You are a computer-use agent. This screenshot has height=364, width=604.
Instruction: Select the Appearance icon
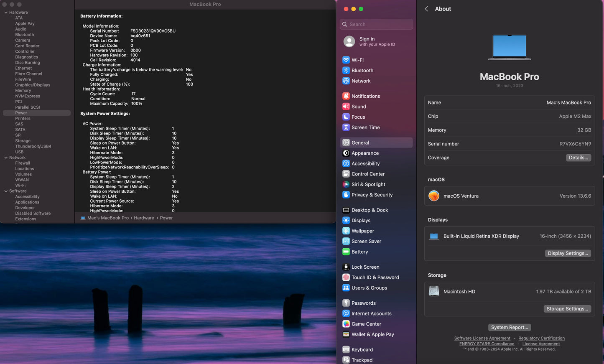coord(346,153)
